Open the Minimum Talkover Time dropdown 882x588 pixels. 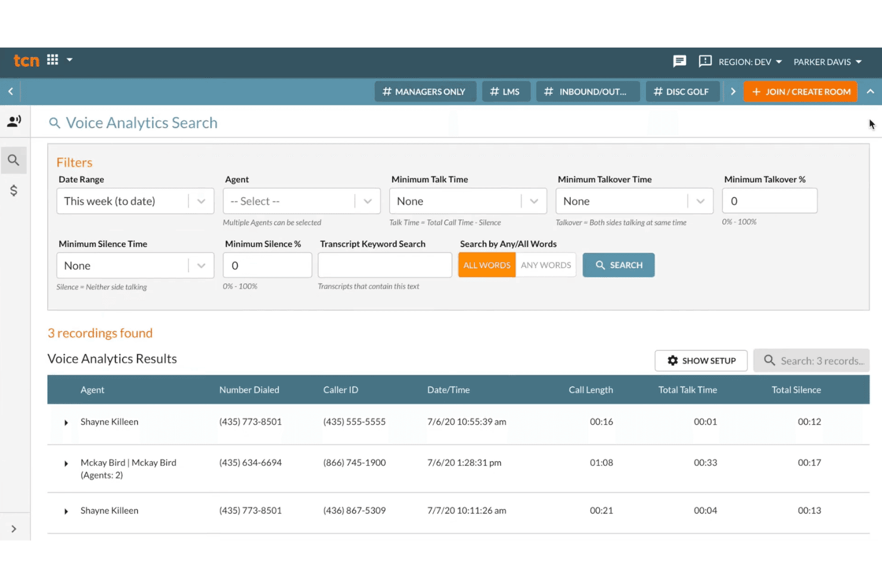[x=634, y=201]
